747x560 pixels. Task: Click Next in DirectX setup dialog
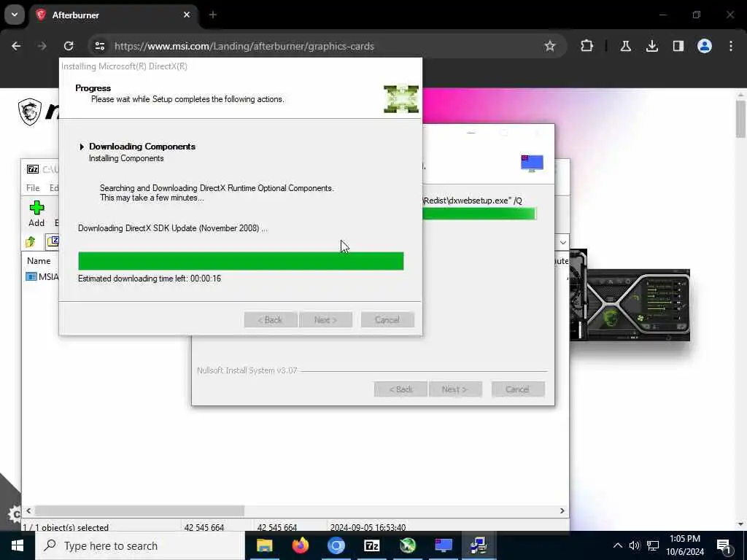[x=326, y=319]
